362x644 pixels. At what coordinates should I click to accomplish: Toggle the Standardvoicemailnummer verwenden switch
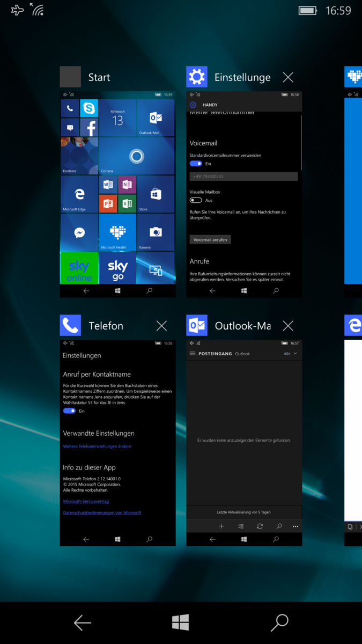(x=196, y=164)
